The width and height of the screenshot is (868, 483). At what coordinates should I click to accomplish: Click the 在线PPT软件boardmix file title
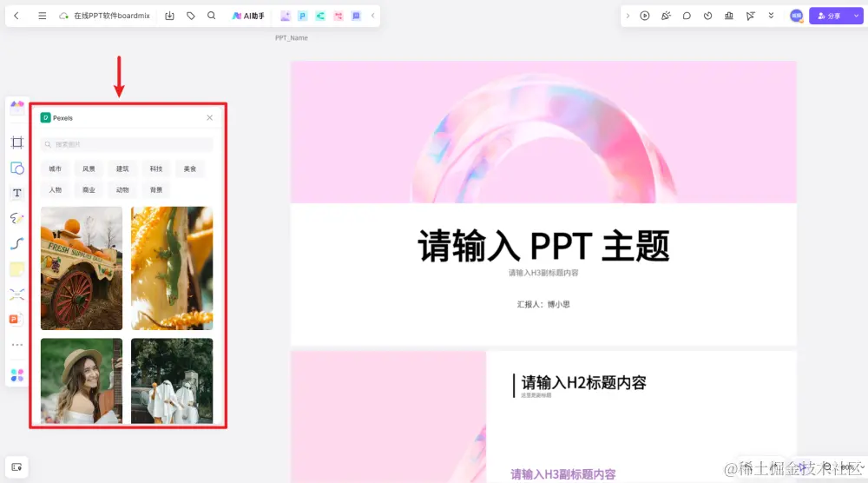[x=112, y=16]
